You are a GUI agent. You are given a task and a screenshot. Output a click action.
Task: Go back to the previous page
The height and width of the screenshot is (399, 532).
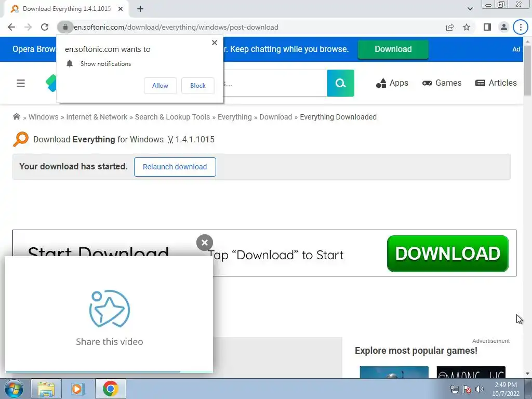pos(11,27)
